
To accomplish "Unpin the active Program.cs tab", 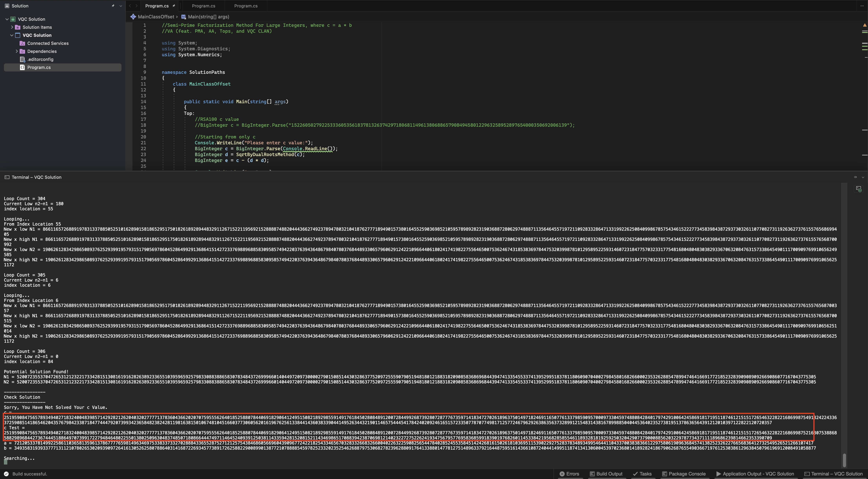I will coord(174,6).
